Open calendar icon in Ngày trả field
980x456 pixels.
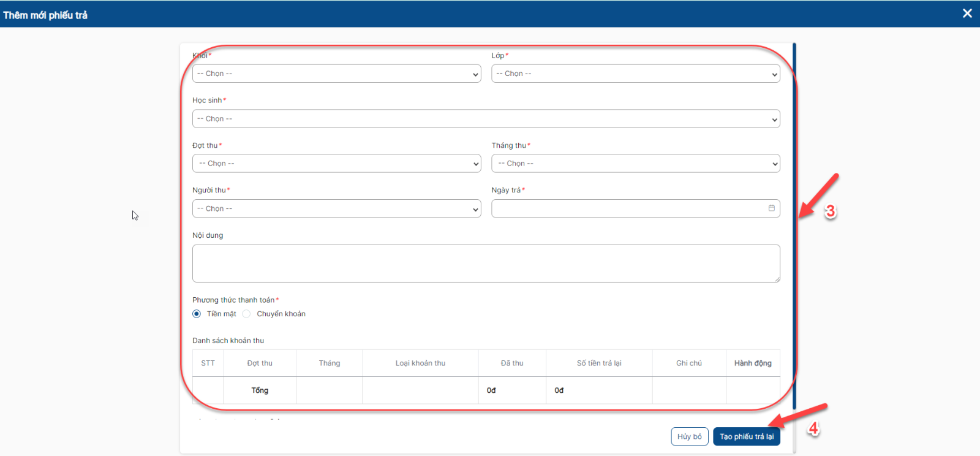point(772,208)
